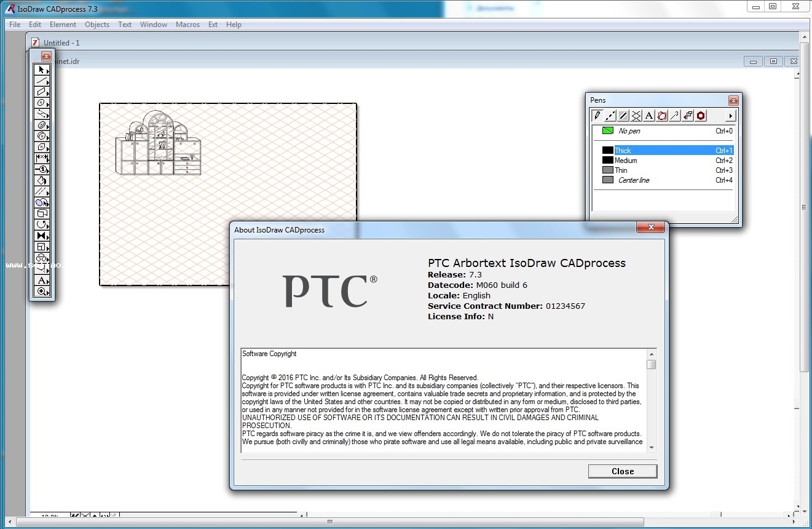Show the Halos tab with red circle icon
Screen dimensions: 812x529
[662, 116]
